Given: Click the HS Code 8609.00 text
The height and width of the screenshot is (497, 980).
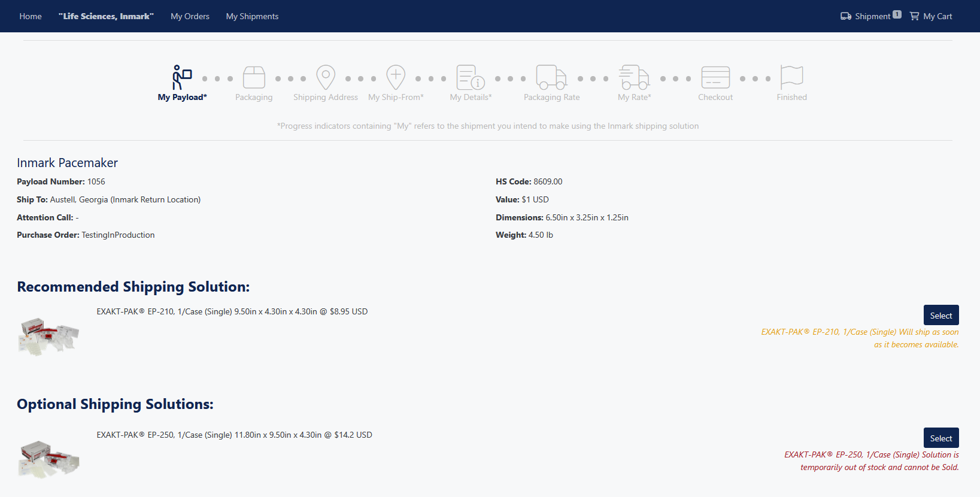Looking at the screenshot, I should [x=529, y=181].
